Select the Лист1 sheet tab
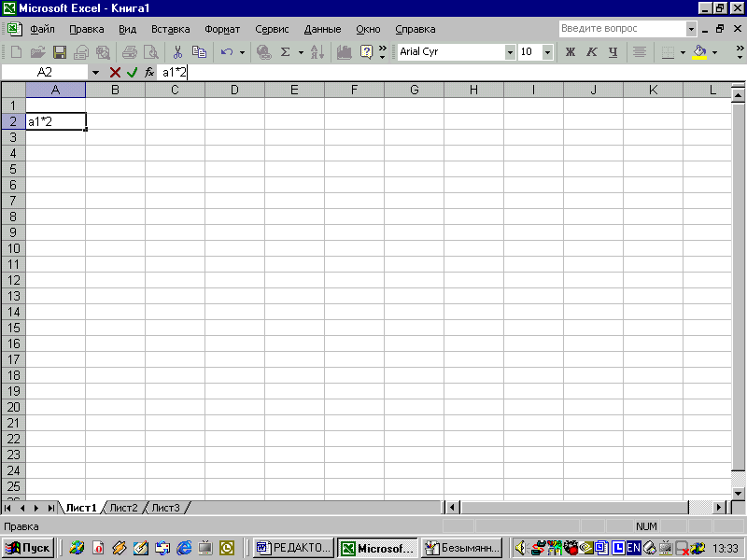The height and width of the screenshot is (560, 747). [81, 508]
